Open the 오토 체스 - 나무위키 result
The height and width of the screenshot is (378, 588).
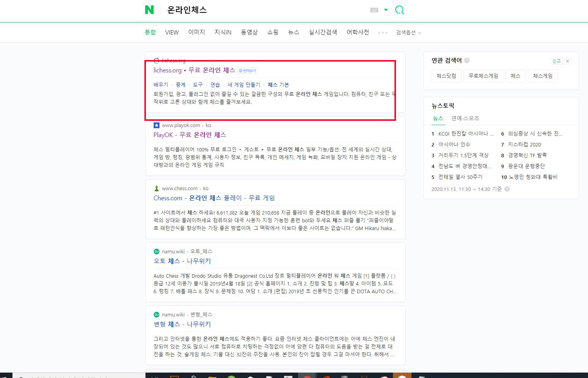coord(182,261)
